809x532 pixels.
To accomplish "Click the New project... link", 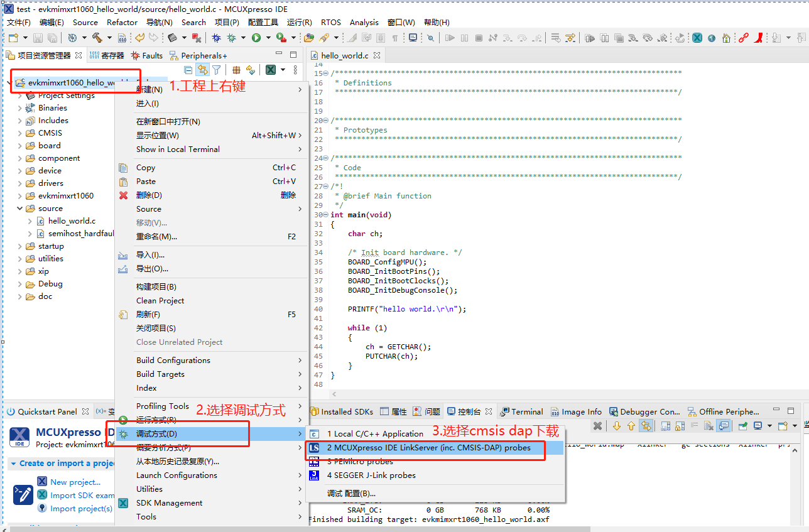I will tap(75, 482).
